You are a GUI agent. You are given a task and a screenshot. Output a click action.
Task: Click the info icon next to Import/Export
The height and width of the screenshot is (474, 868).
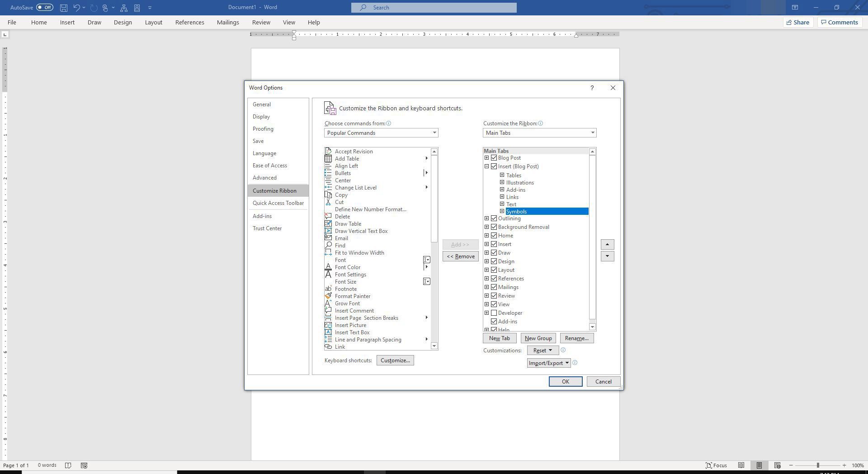[575, 363]
